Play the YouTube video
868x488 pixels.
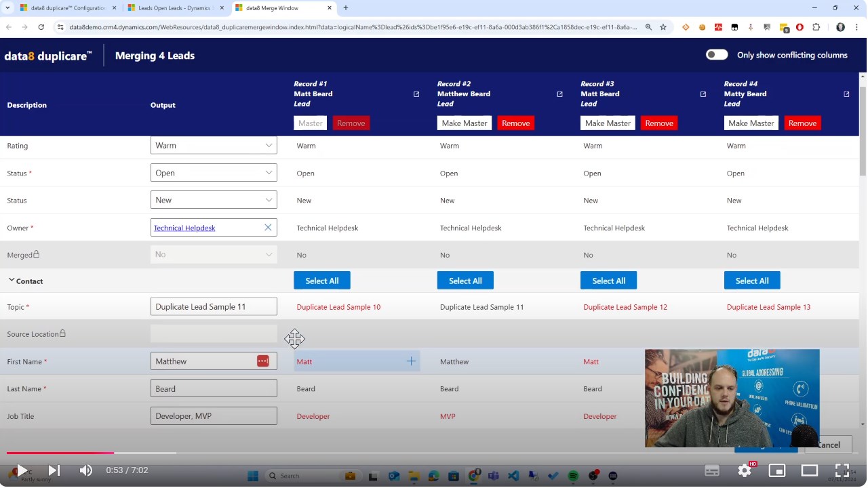tap(22, 470)
